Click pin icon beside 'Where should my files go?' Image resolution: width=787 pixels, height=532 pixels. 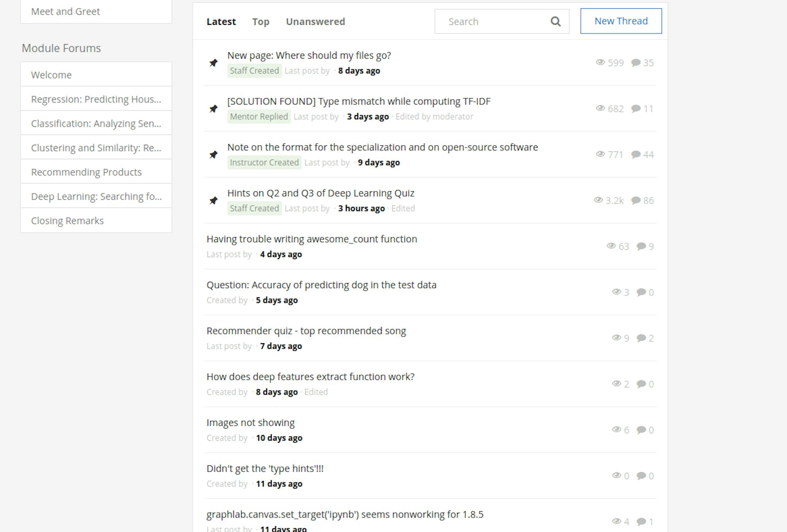coord(214,63)
